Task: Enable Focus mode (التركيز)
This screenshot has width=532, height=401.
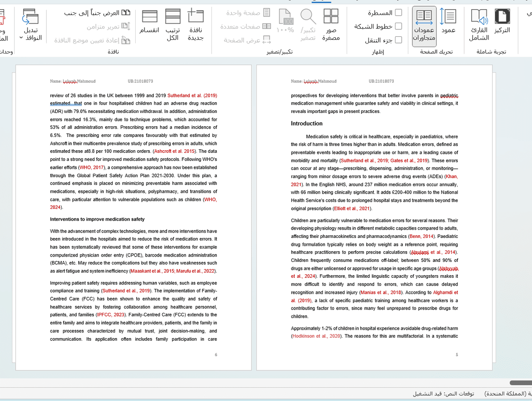Action: 502,22
